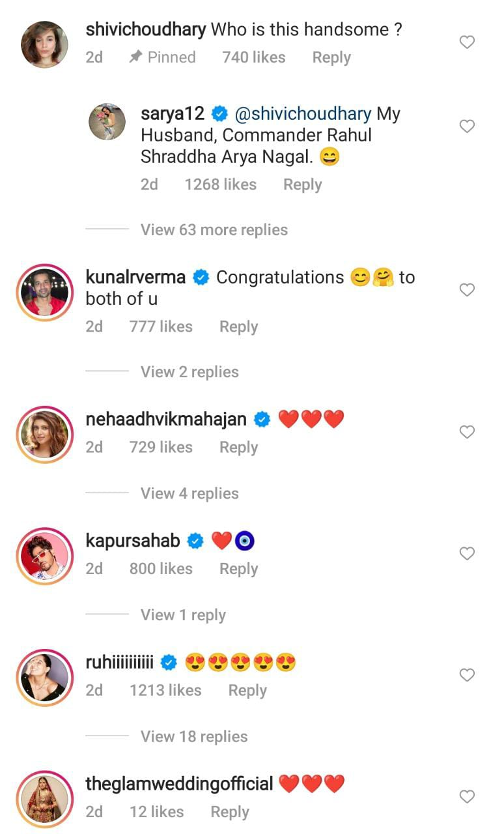View kunalrverma's story avatar

(x=44, y=293)
